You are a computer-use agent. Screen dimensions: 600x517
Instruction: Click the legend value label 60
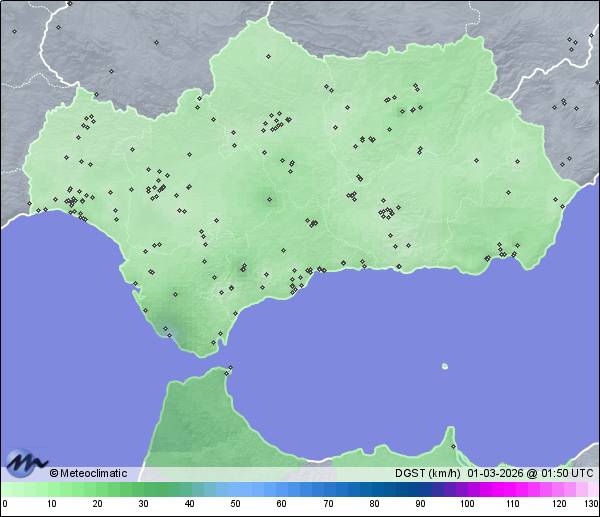click(281, 504)
